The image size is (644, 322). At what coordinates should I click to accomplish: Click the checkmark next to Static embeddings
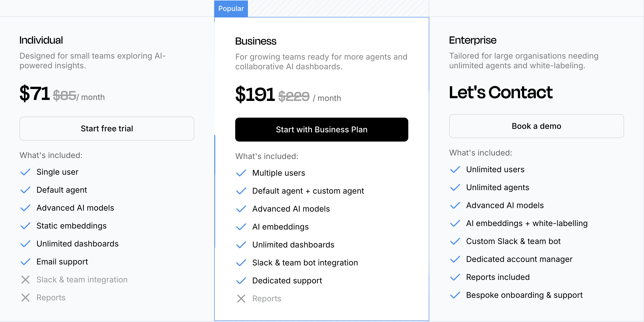[x=25, y=226]
